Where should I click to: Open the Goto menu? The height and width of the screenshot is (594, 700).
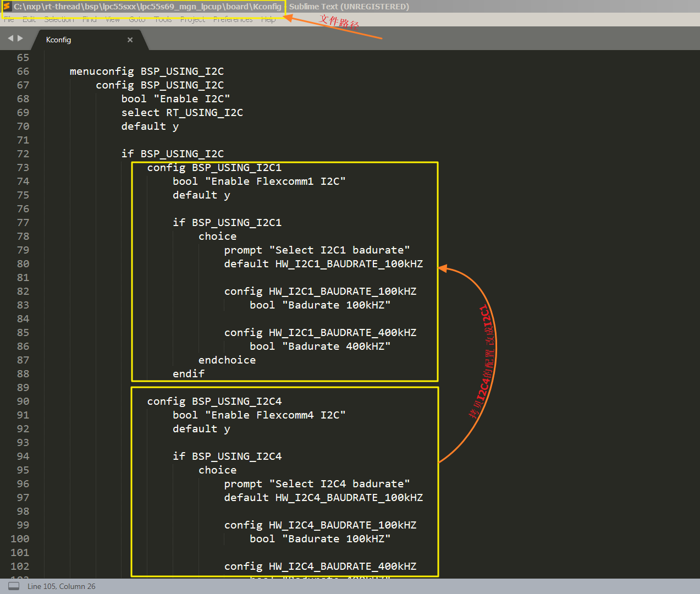point(137,19)
